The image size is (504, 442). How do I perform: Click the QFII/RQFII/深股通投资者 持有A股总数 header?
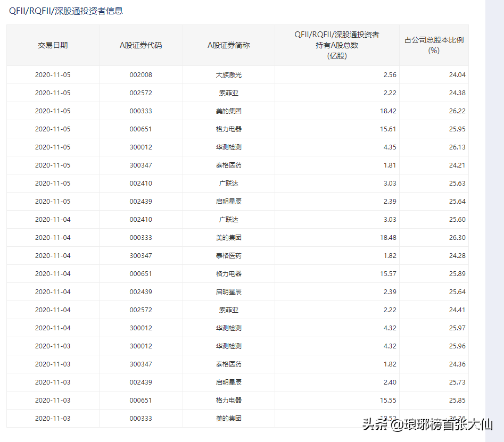[337, 45]
